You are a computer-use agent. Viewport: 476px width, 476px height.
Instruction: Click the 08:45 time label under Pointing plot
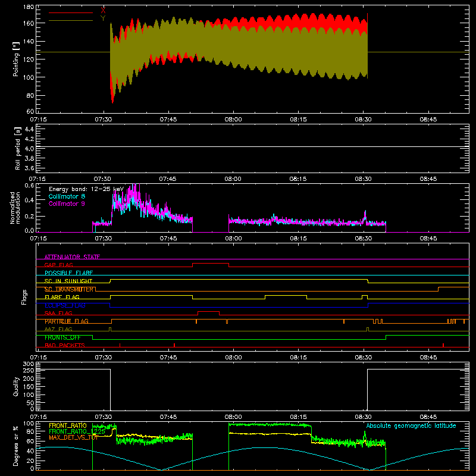[x=428, y=120]
